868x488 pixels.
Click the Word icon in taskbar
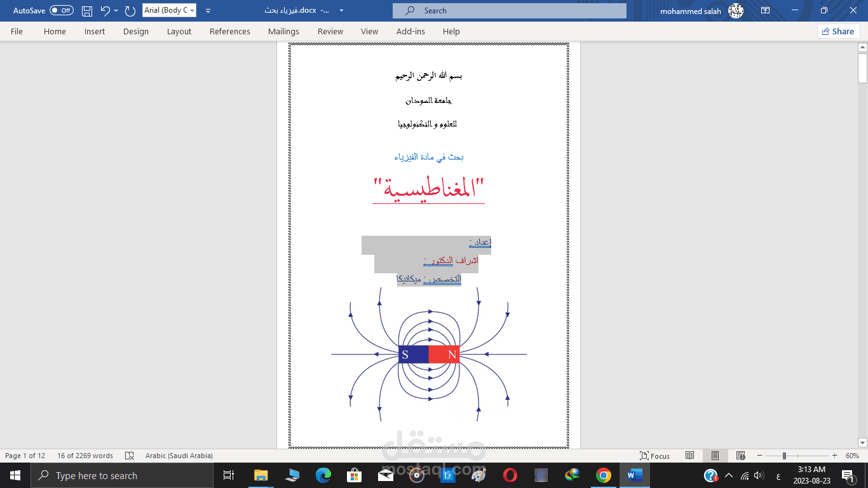pos(635,475)
